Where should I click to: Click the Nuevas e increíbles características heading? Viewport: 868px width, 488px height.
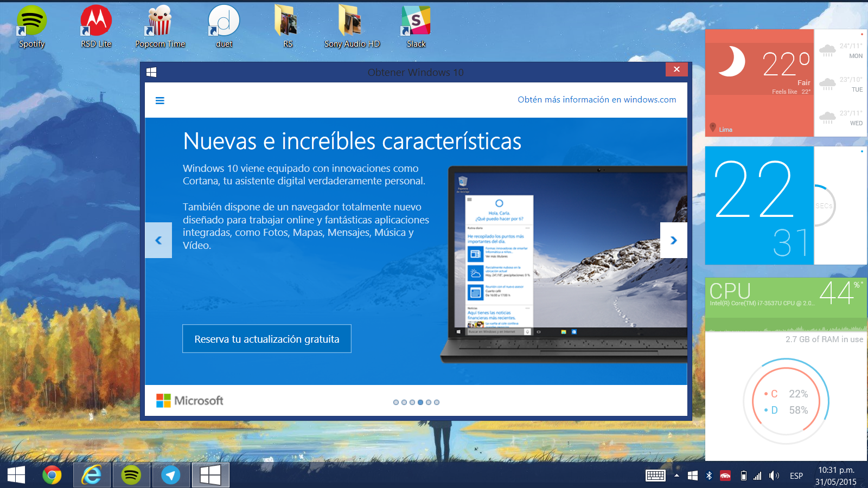coord(352,141)
